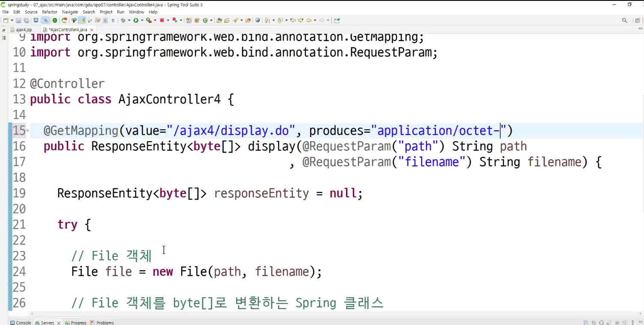Expand the Next Annotation dropdown arrow
Screen dimensions: 644x325
273,20
